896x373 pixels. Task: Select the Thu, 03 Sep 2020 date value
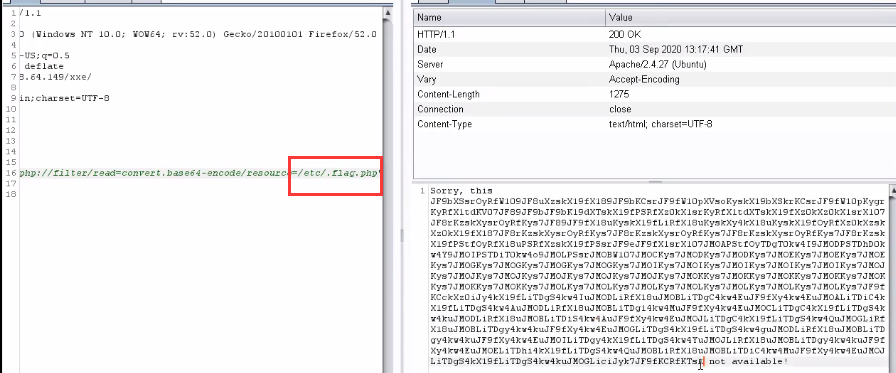pyautogui.click(x=750, y=49)
